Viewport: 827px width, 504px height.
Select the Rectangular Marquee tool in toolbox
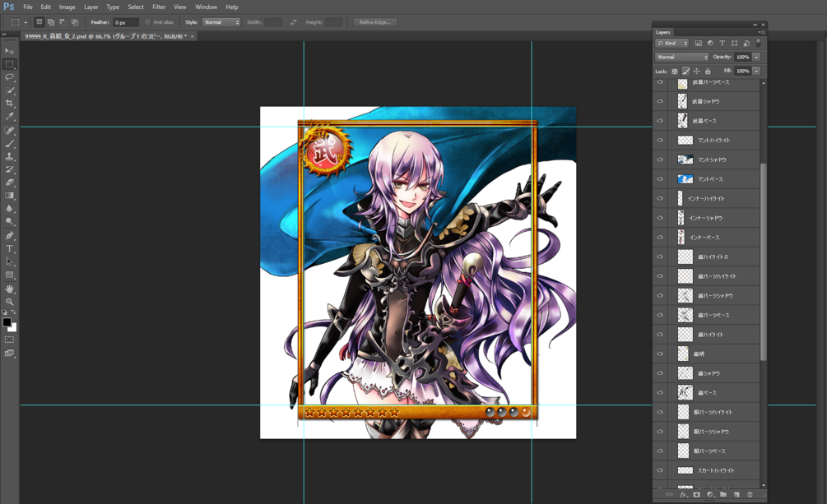coord(10,64)
